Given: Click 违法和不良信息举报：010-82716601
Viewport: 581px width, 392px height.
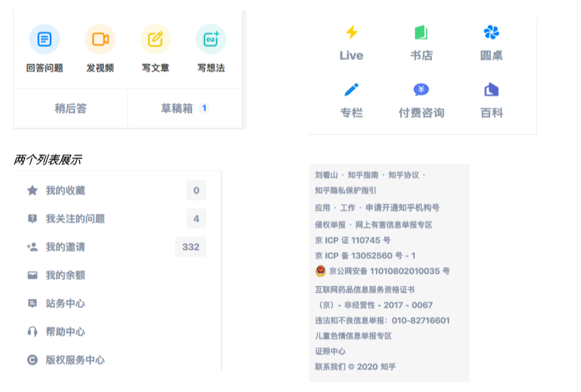Looking at the screenshot, I should 382,320.
